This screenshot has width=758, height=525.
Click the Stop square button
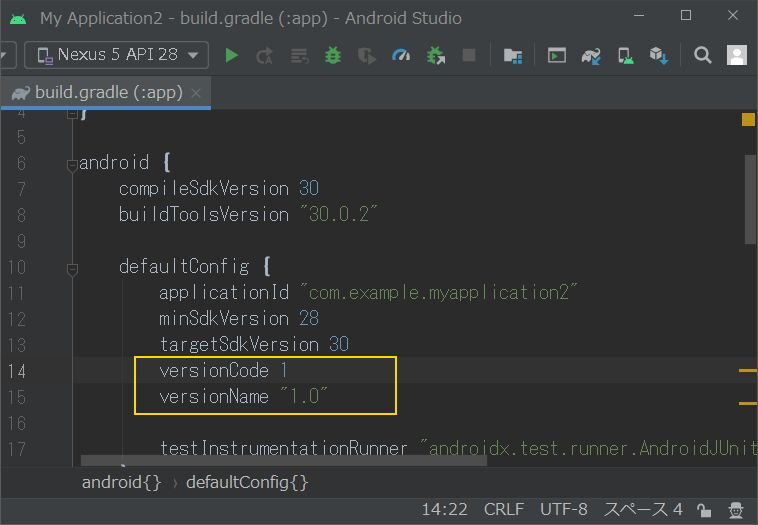tap(468, 55)
